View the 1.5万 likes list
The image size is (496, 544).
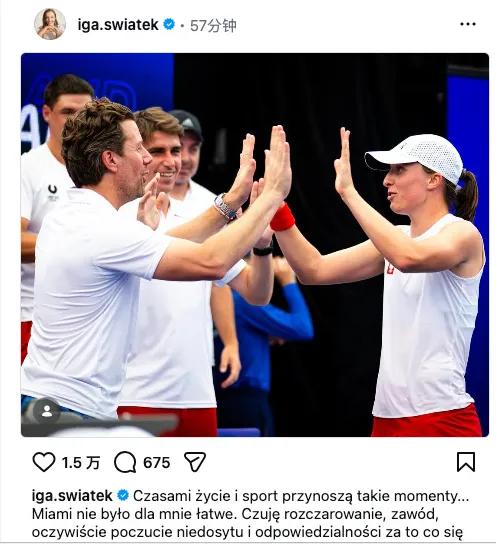(81, 462)
